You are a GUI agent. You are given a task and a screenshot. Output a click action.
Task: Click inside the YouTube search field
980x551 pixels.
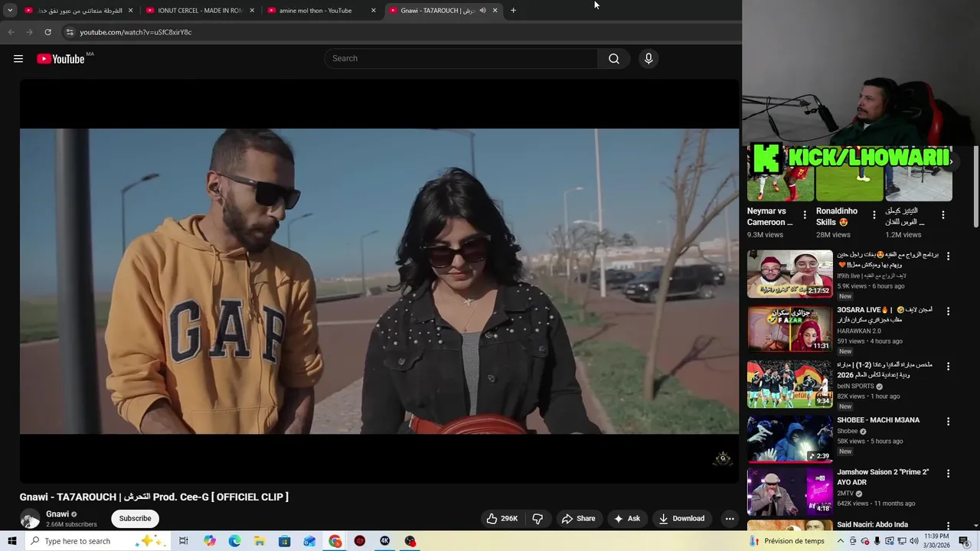[461, 59]
